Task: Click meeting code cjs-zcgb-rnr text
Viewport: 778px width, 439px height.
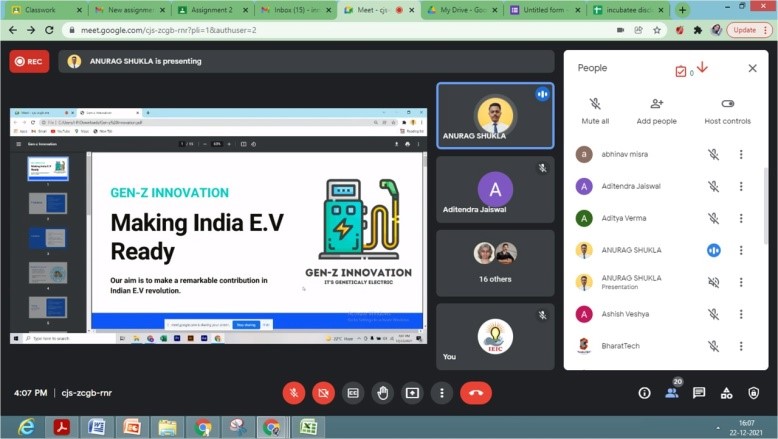Action: point(87,393)
